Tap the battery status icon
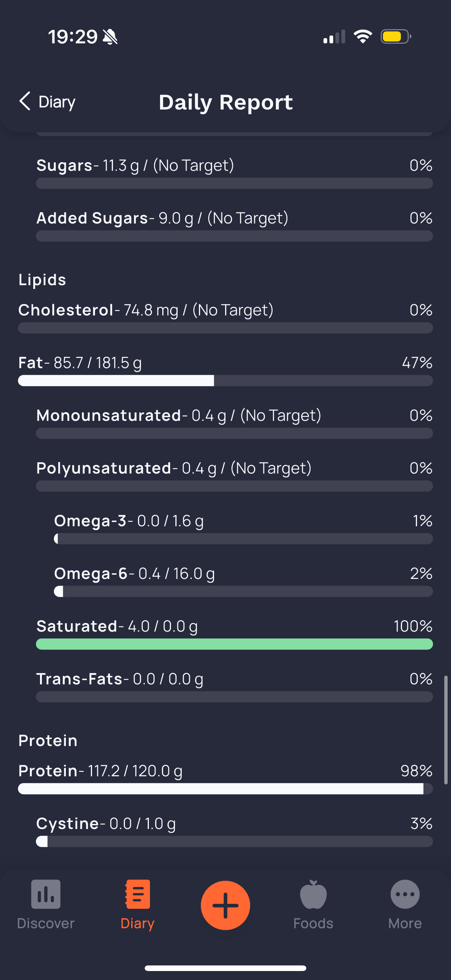 (396, 37)
